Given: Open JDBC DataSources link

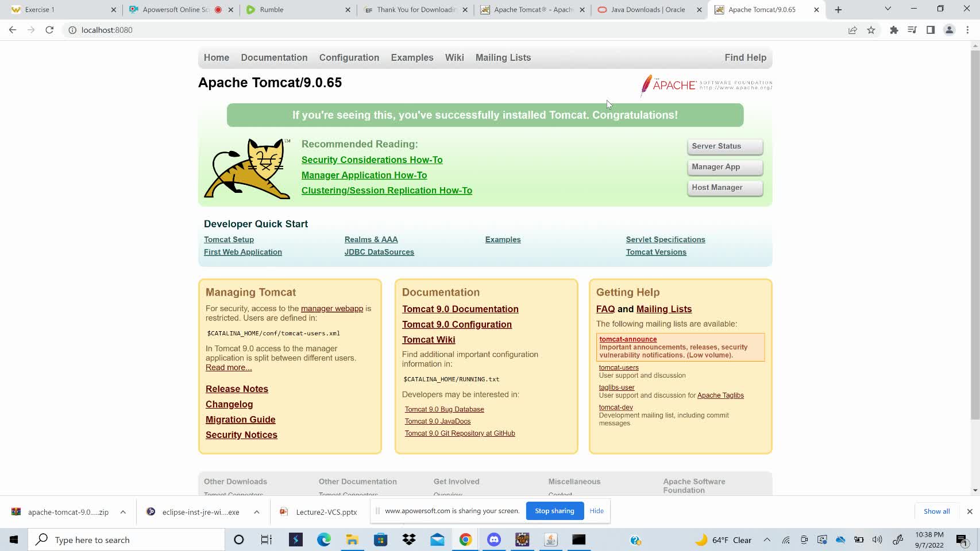Looking at the screenshot, I should point(379,252).
